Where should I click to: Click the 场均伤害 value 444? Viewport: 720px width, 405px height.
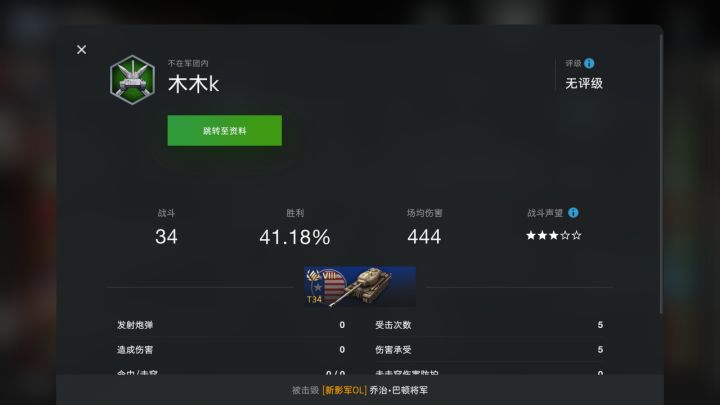pos(424,237)
